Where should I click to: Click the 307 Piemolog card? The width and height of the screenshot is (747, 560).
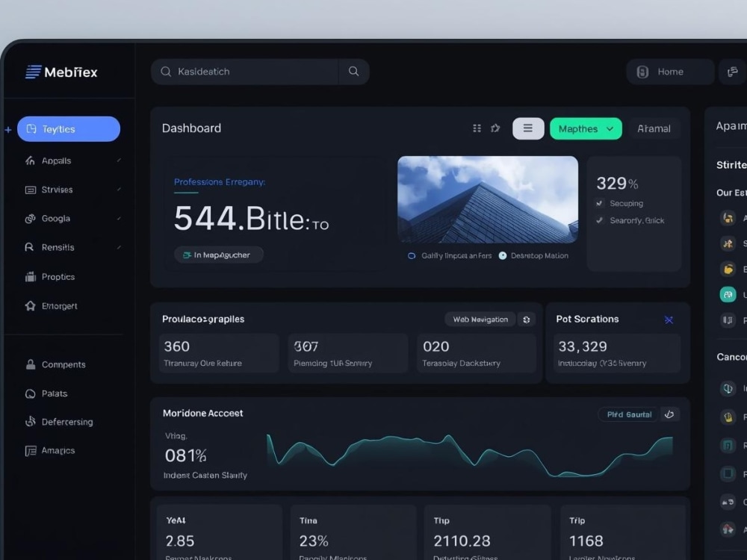348,353
